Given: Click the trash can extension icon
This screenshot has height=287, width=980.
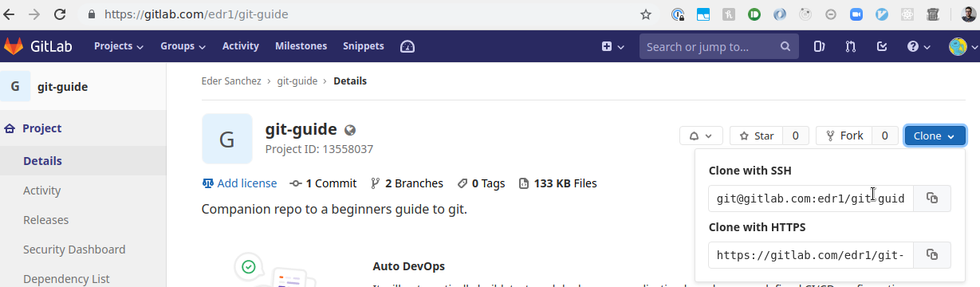Looking at the screenshot, I should [933, 14].
